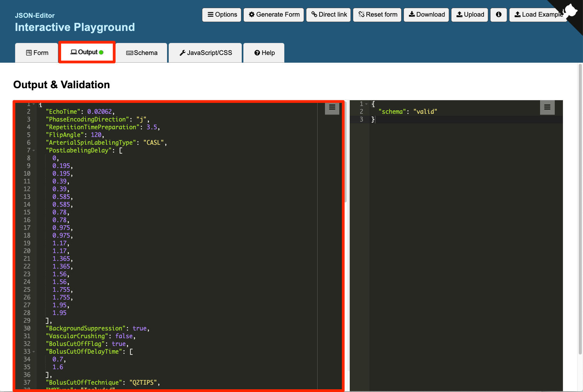Click the Output & Validation heading
Image resolution: width=583 pixels, height=392 pixels.
62,85
